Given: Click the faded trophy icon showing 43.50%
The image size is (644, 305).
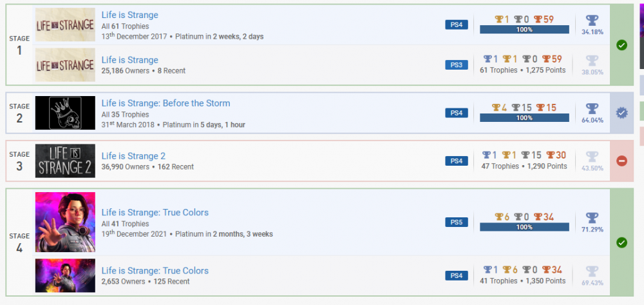Looking at the screenshot, I should point(592,157).
